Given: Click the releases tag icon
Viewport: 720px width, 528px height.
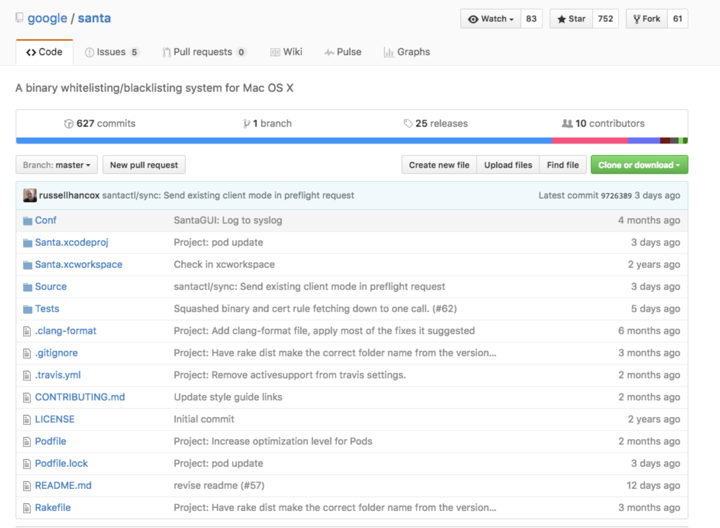Looking at the screenshot, I should (x=408, y=124).
